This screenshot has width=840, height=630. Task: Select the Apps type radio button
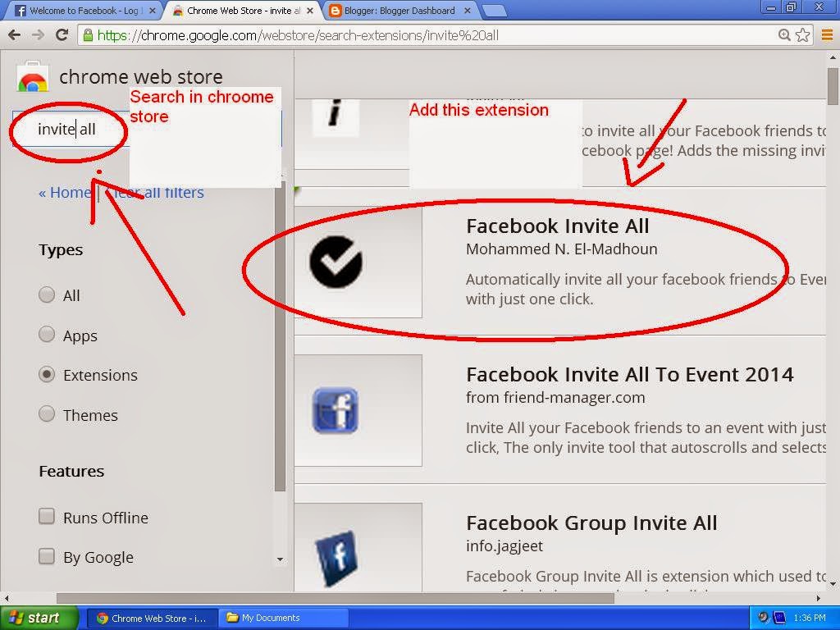tap(47, 335)
